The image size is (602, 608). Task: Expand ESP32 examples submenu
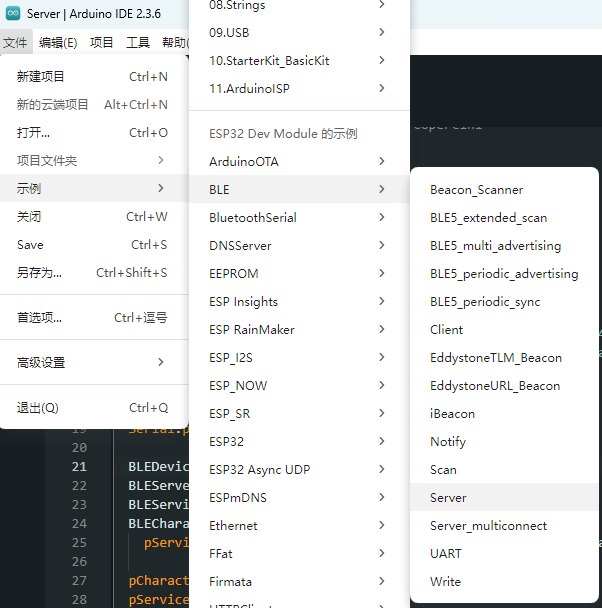click(x=299, y=441)
